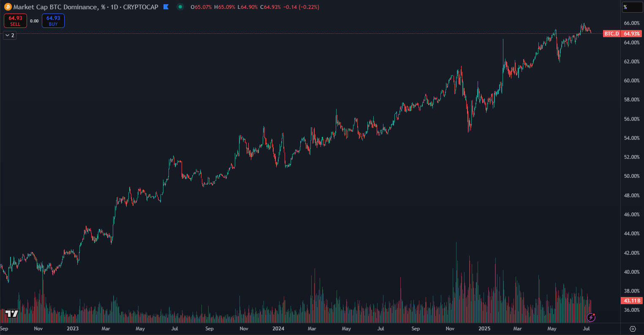Click the 0.00 spread value between Sell and Buy

34,21
